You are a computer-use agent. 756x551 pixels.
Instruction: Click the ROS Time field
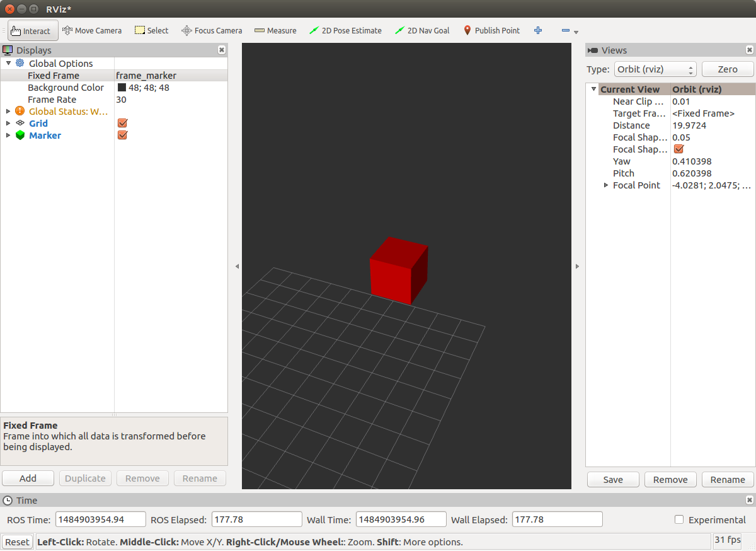101,519
